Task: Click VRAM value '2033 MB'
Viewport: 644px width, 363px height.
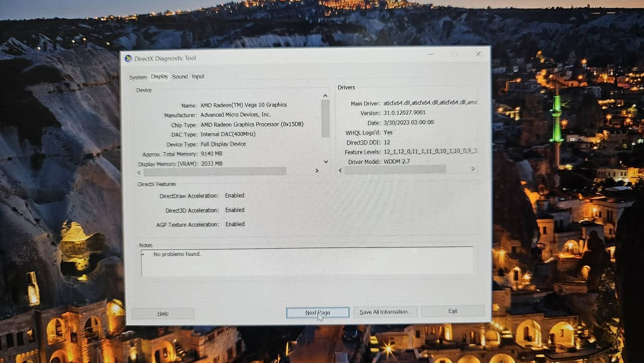Action: (x=211, y=164)
